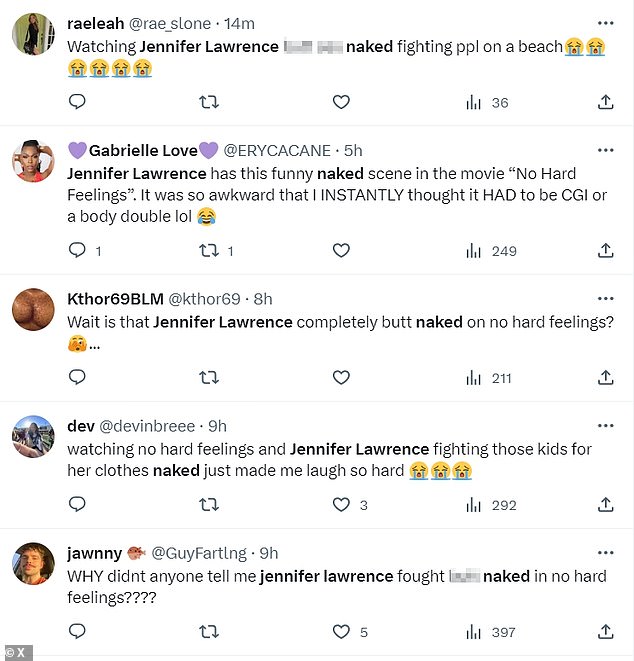
Task: Share dev's tweet via share icon
Action: point(605,505)
